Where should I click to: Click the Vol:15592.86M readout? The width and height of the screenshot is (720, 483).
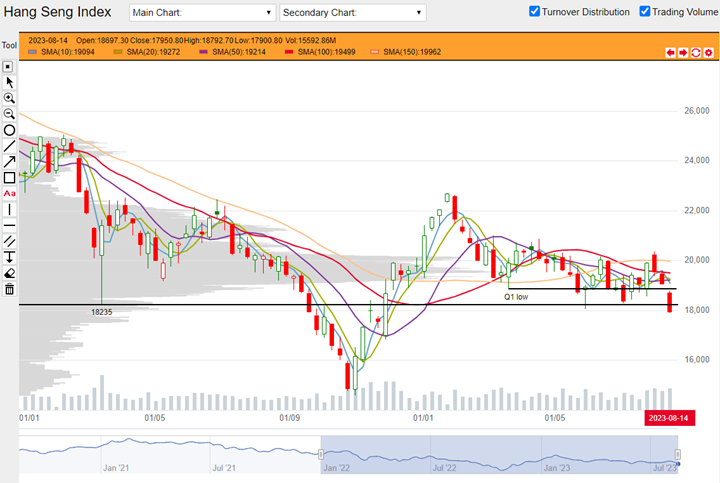310,40
